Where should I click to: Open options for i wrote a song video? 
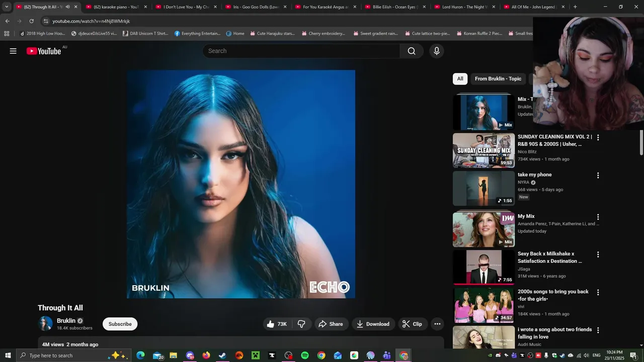[598, 330]
